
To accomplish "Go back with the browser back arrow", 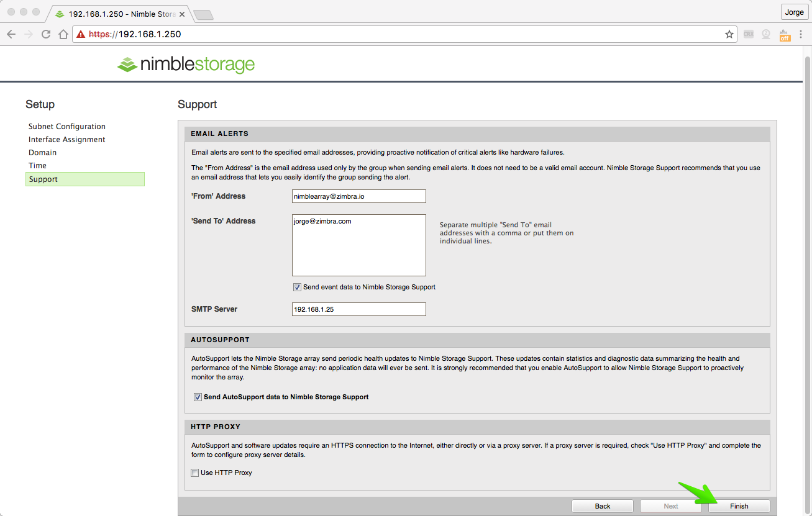I will pos(11,34).
